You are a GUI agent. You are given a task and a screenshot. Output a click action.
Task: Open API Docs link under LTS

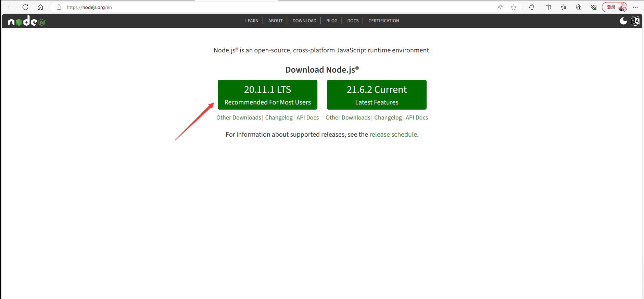307,117
